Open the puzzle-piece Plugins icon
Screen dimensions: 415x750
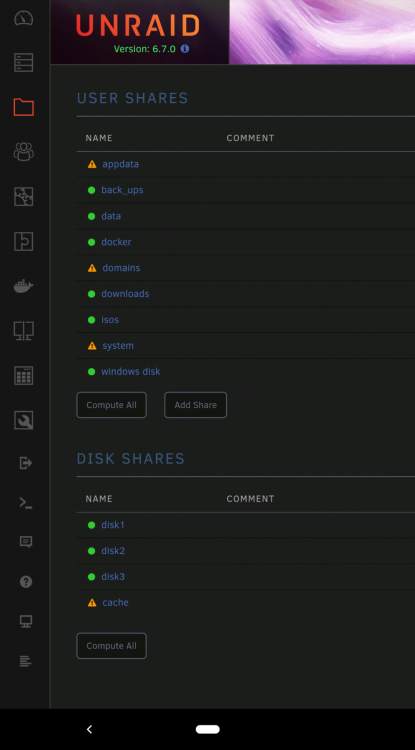click(x=23, y=197)
